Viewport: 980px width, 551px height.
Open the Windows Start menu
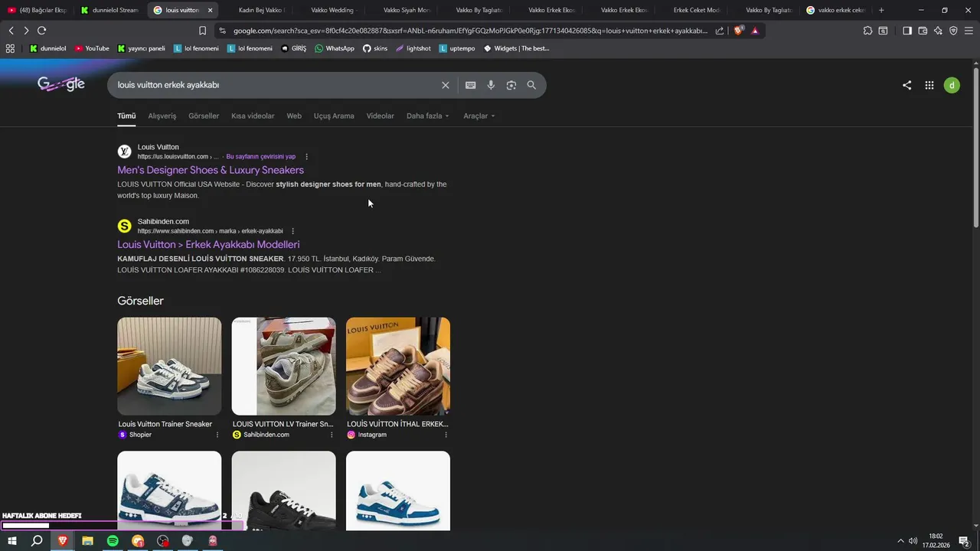11,541
